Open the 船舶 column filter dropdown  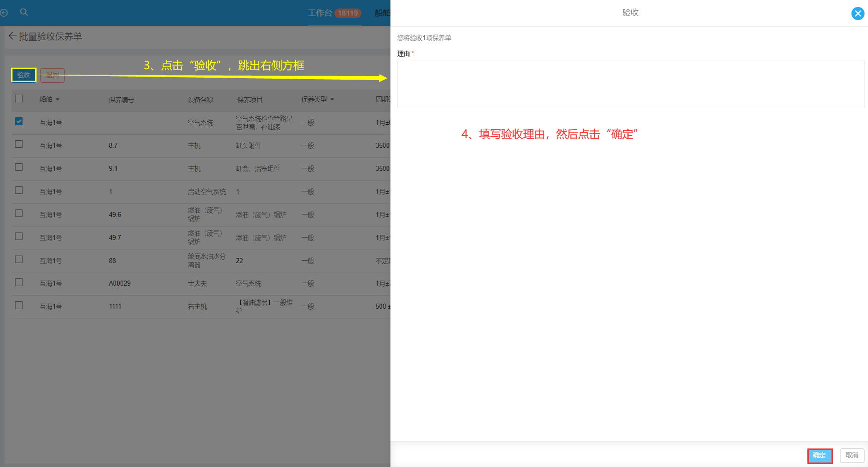[58, 100]
